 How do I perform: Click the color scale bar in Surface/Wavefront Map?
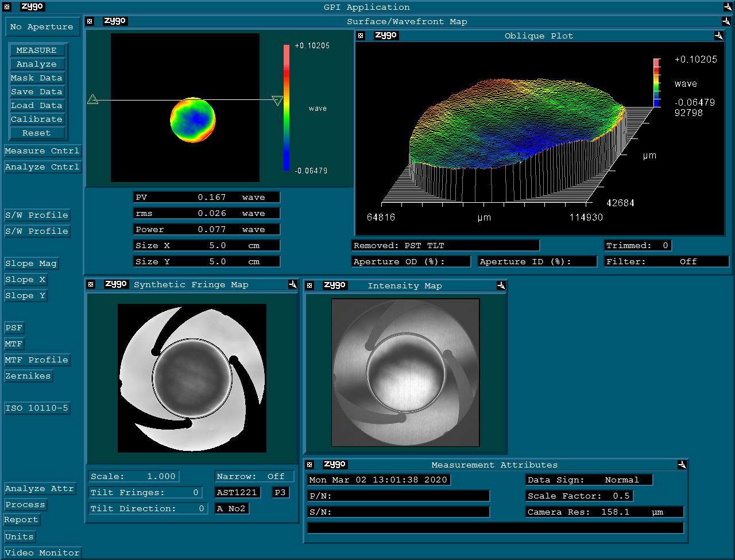286,108
